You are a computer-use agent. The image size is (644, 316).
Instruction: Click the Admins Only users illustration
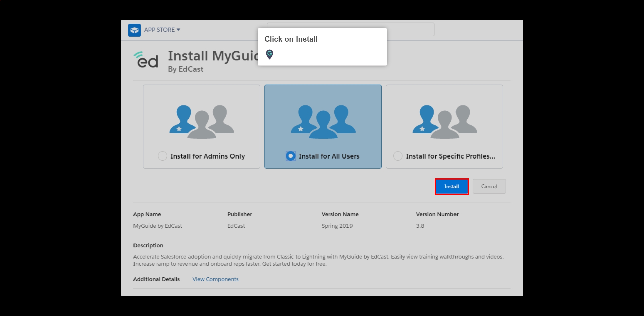pos(202,122)
